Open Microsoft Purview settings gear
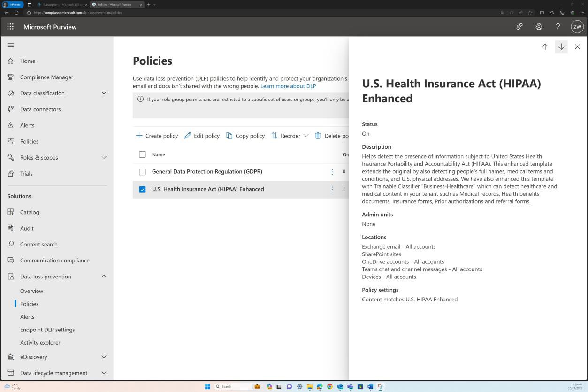The image size is (588, 392). click(x=538, y=27)
